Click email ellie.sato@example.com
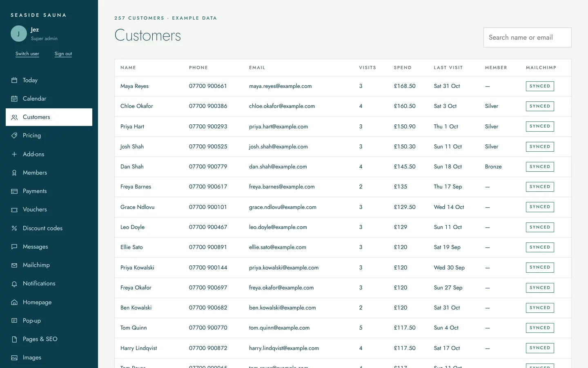The height and width of the screenshot is (368, 588). 278,247
